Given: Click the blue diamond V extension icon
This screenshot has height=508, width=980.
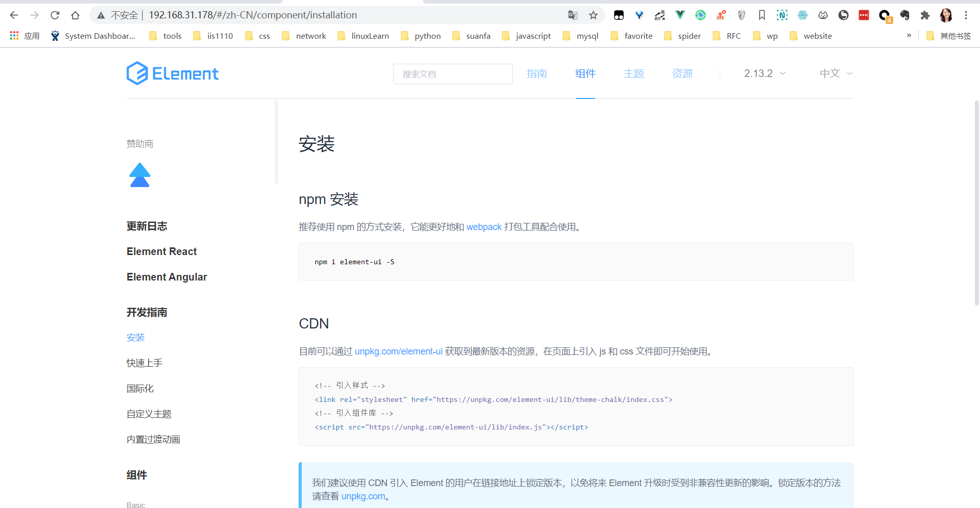Looking at the screenshot, I should coord(639,15).
